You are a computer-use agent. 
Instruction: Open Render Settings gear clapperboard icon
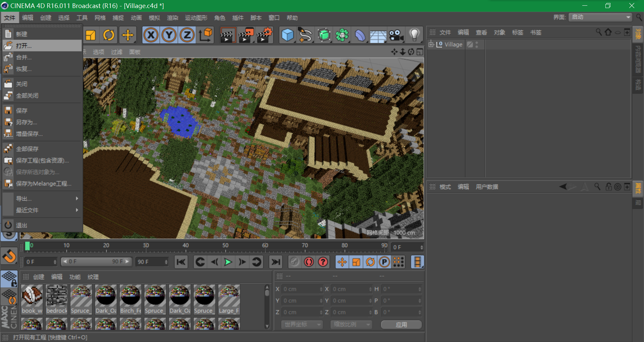pos(264,35)
